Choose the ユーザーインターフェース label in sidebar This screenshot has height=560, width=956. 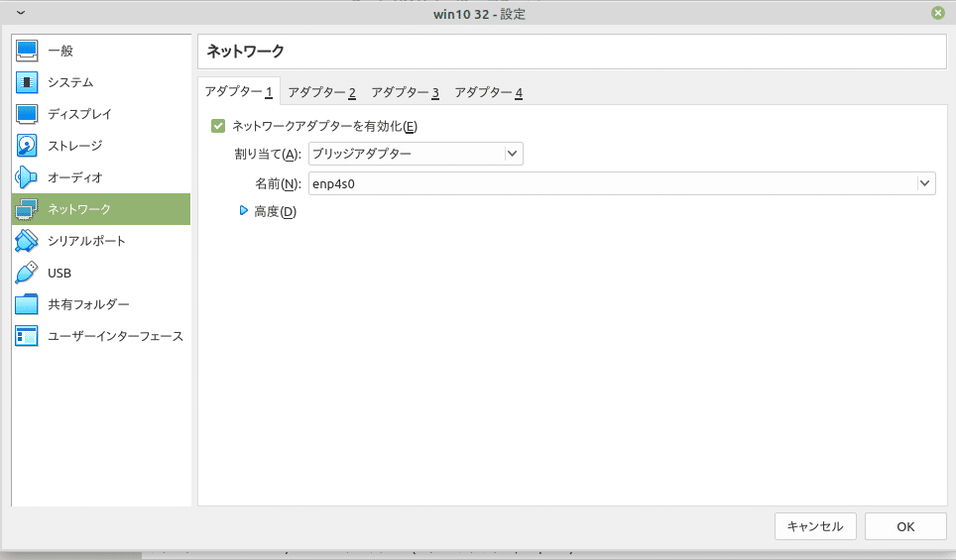[x=115, y=336]
